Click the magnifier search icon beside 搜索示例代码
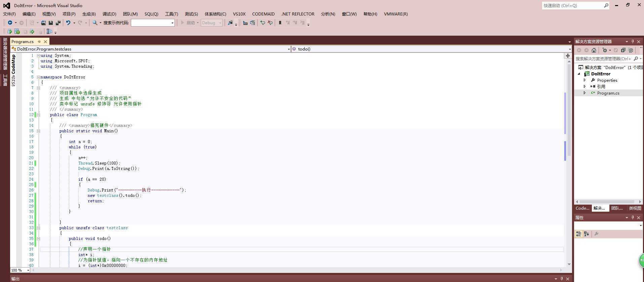The width and height of the screenshot is (644, 282). [x=95, y=23]
